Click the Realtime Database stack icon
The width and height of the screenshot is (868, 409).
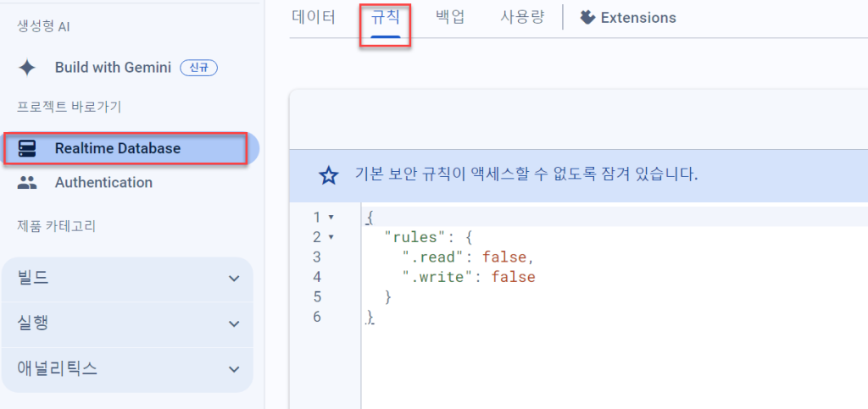[x=27, y=148]
